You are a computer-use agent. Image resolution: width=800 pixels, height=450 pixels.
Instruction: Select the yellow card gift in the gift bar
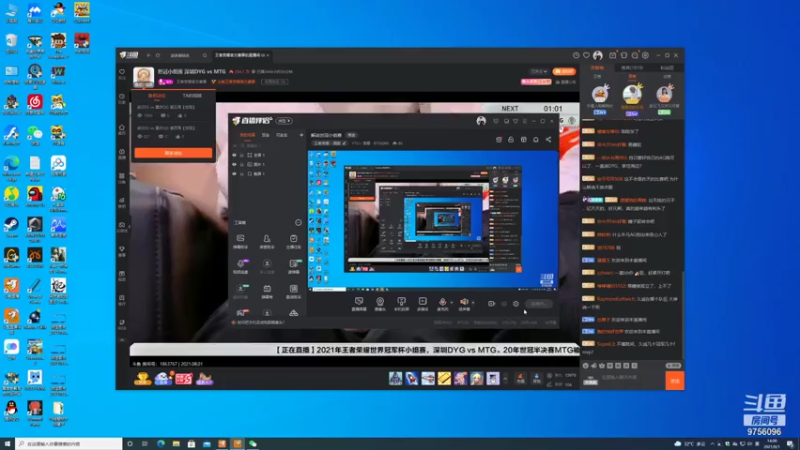pos(444,378)
